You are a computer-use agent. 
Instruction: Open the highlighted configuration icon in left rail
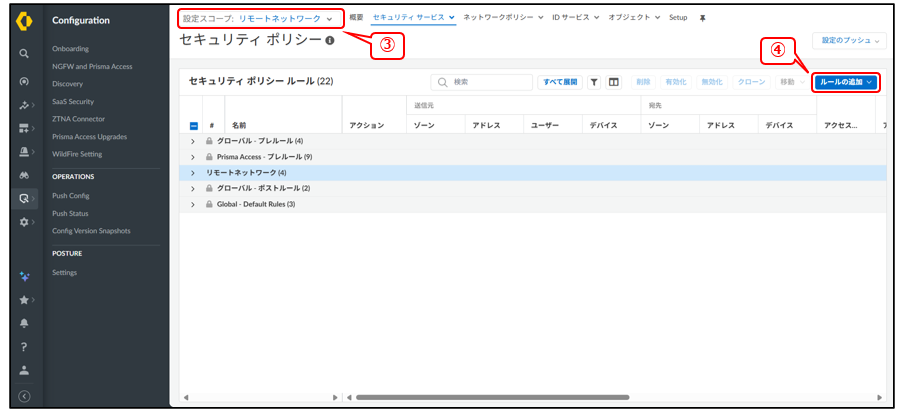click(24, 198)
